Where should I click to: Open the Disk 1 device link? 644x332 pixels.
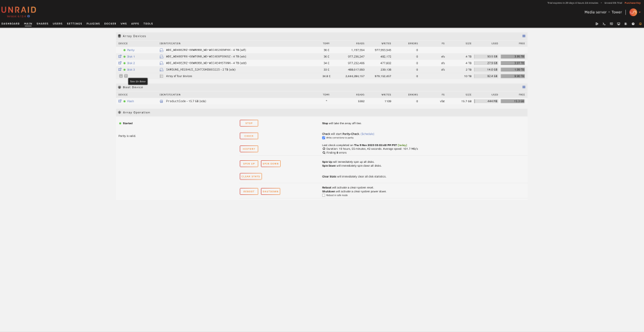click(x=131, y=57)
